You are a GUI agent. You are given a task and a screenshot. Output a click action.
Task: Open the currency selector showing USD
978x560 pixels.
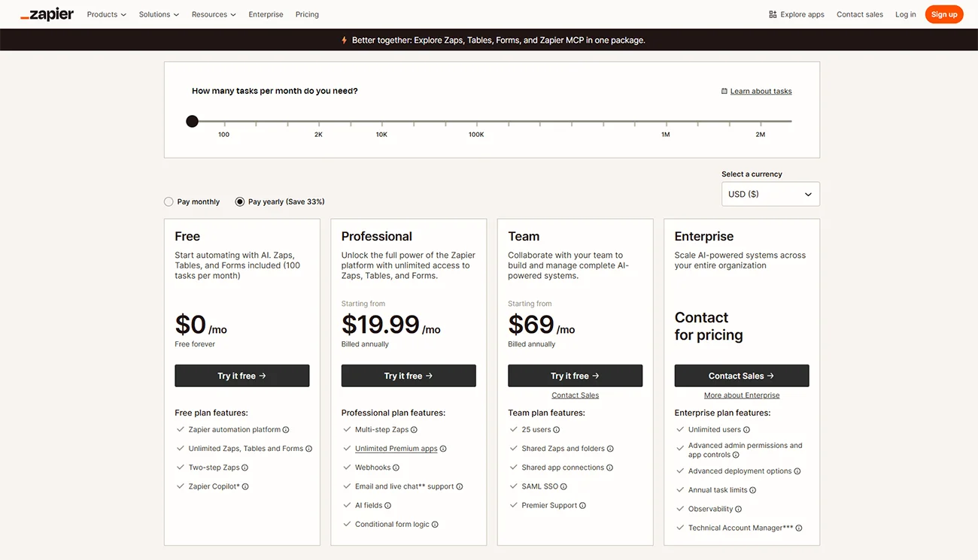pyautogui.click(x=770, y=194)
